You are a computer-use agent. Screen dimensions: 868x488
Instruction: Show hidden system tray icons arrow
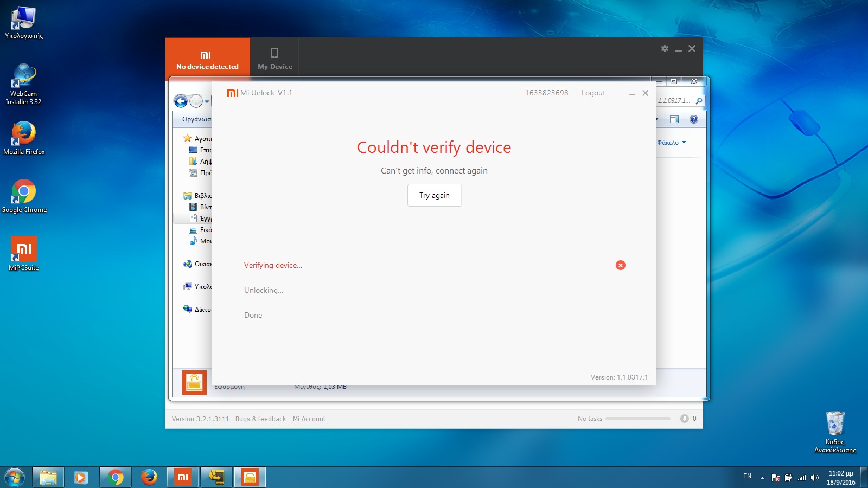(x=762, y=477)
